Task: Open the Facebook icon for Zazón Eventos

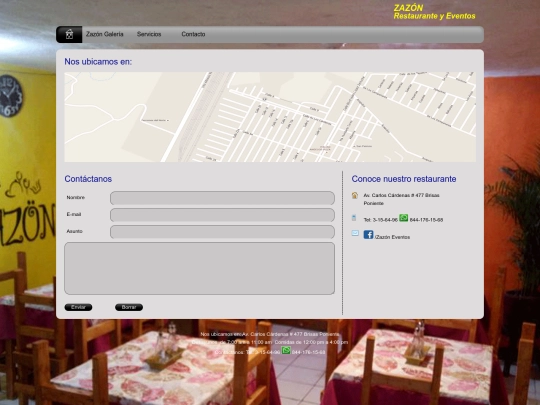Action: (x=368, y=235)
